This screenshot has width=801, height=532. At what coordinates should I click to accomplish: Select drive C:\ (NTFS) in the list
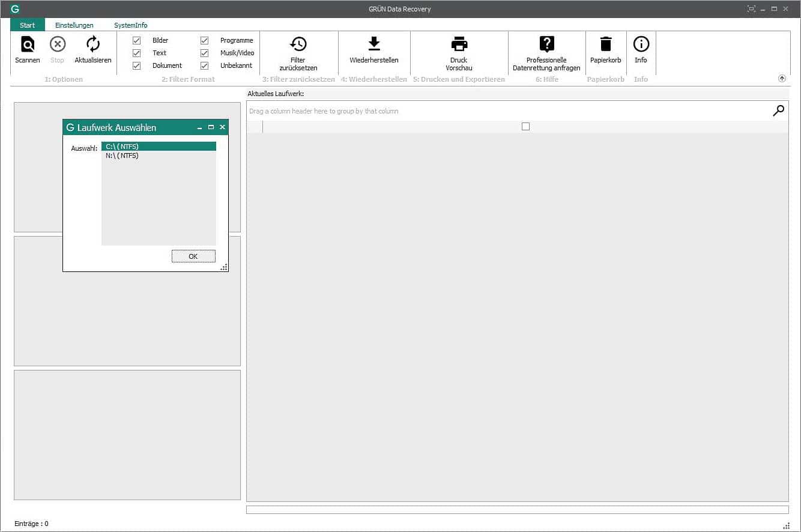point(159,147)
